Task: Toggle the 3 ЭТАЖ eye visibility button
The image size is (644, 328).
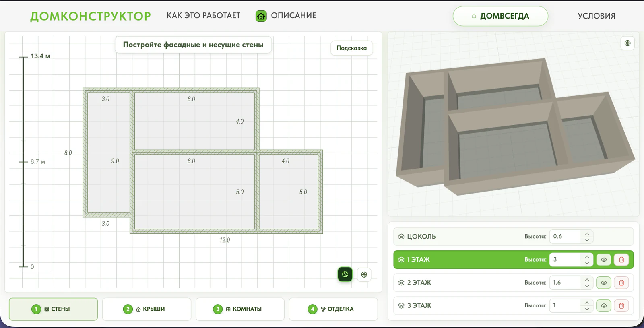Action: point(604,305)
